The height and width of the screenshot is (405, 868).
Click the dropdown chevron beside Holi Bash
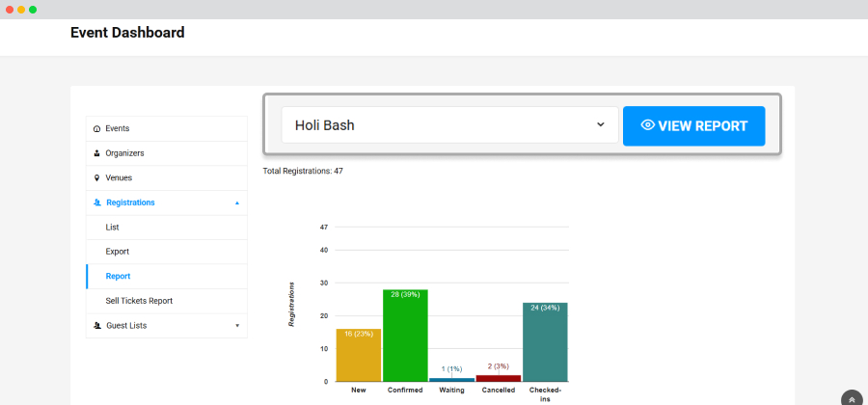click(x=601, y=125)
